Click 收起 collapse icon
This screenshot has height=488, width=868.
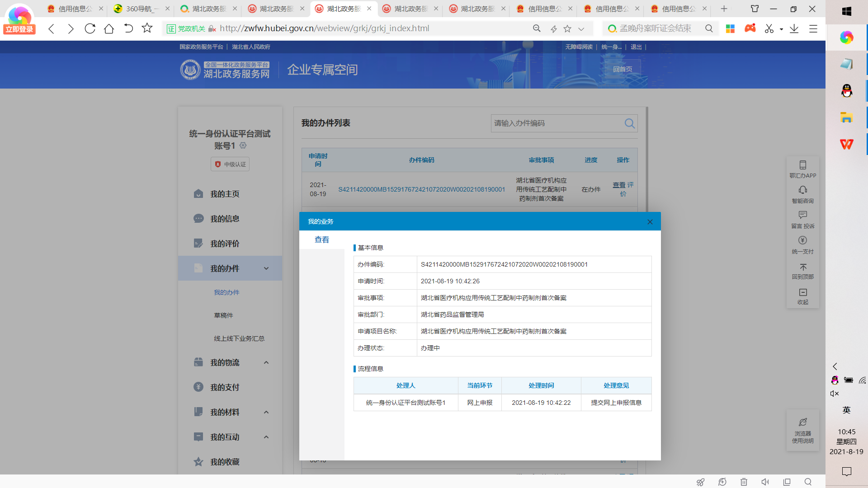pyautogui.click(x=802, y=292)
